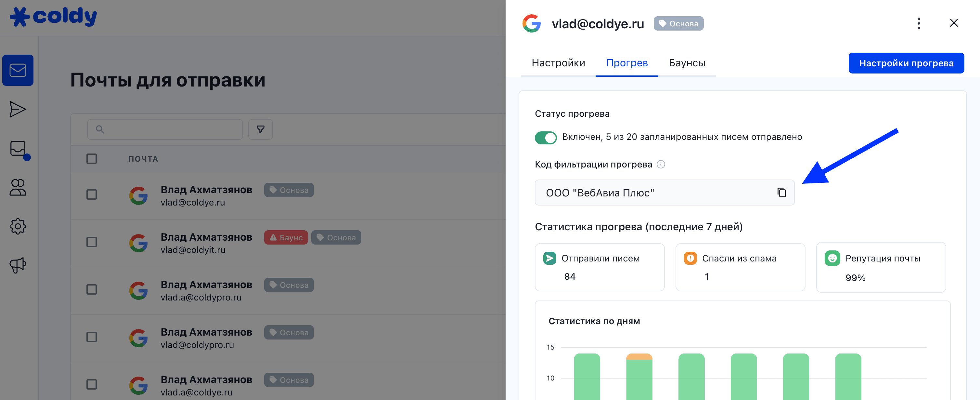The height and width of the screenshot is (400, 980).
Task: Select all emails using the header checkbox
Action: coord(91,158)
